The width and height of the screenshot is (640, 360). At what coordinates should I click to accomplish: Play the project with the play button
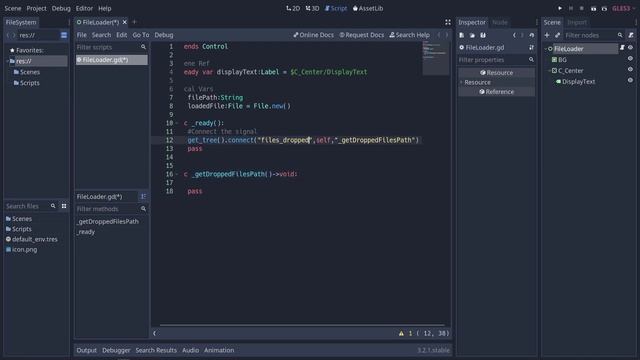pyautogui.click(x=560, y=8)
